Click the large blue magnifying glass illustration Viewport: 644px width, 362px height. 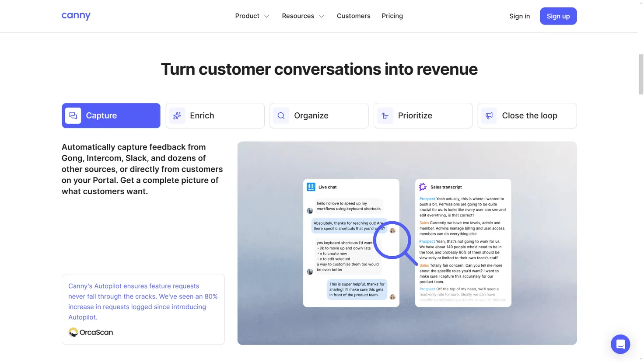click(x=395, y=243)
